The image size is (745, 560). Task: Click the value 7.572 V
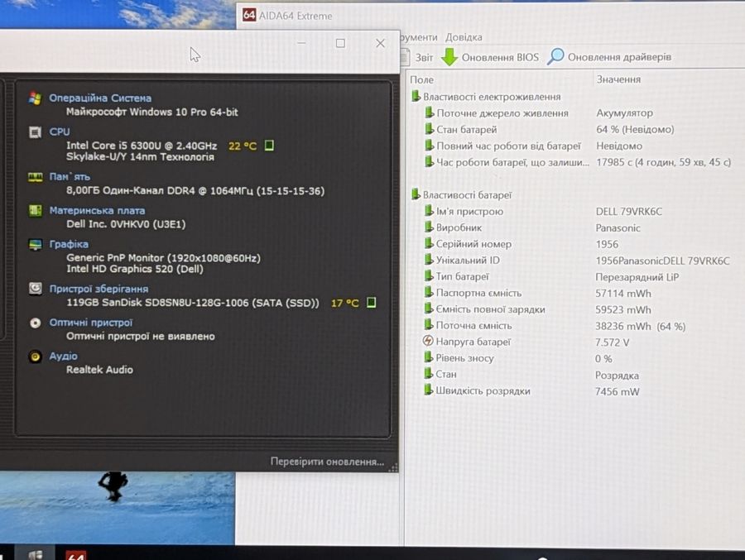pyautogui.click(x=612, y=342)
